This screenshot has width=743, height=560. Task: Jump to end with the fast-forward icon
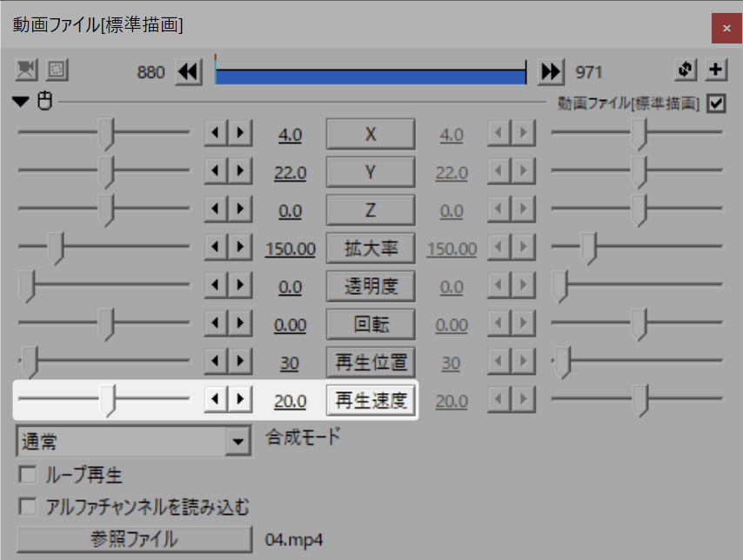[x=551, y=72]
